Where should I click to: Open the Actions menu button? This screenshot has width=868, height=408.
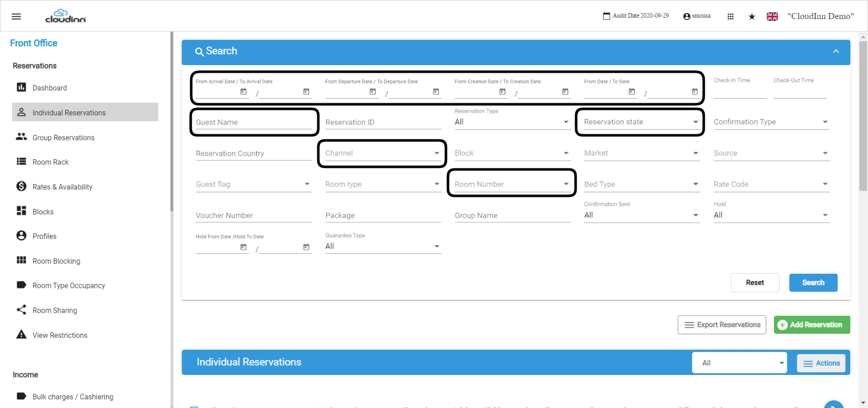tap(821, 363)
